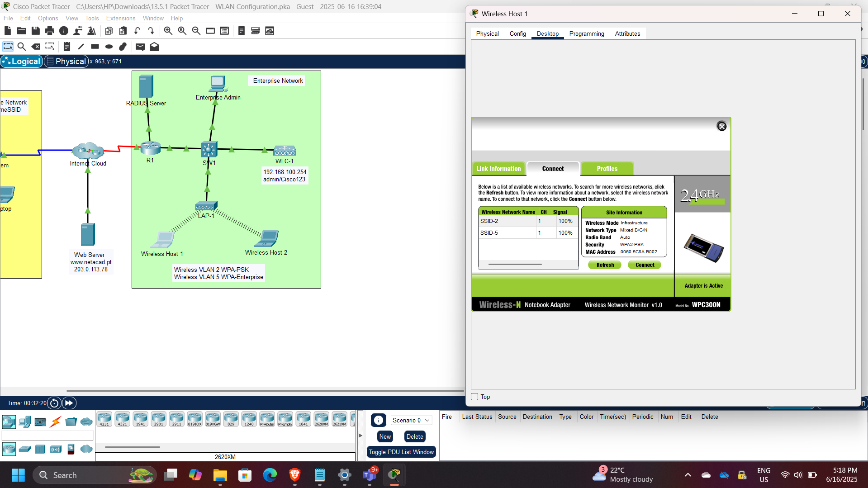868x488 pixels.
Task: Switch workspace to Physical view
Action: coord(66,61)
